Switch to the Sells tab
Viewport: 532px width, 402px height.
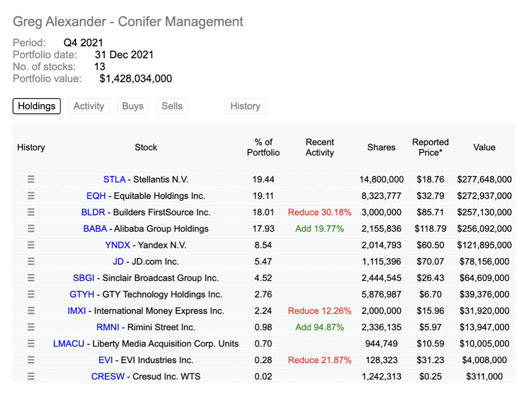point(172,106)
